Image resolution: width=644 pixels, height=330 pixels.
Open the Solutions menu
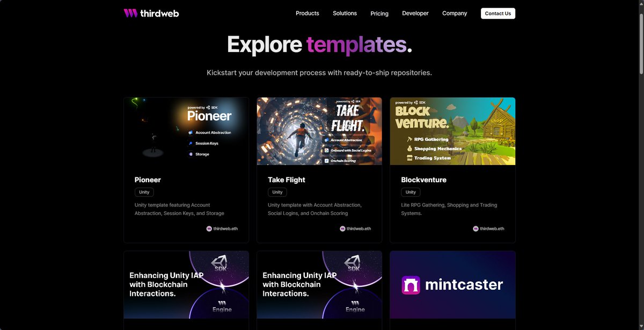pos(345,13)
